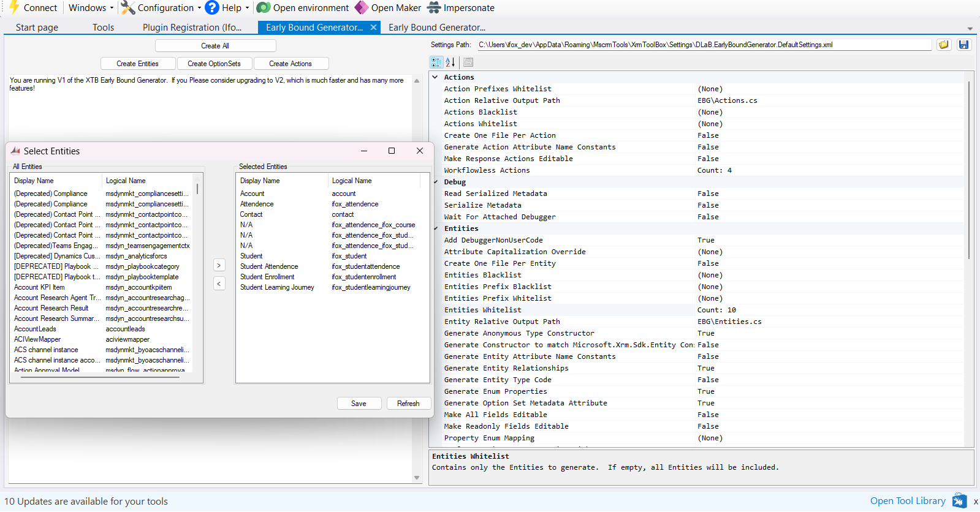Switch property grid to alphabetical sort
The image size is (980, 512).
(x=450, y=62)
